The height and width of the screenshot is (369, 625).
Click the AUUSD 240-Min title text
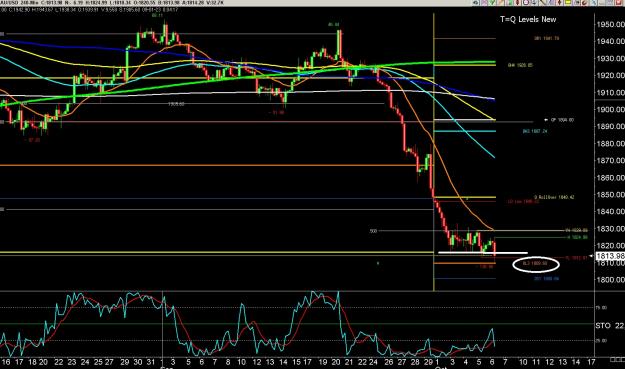19,3
